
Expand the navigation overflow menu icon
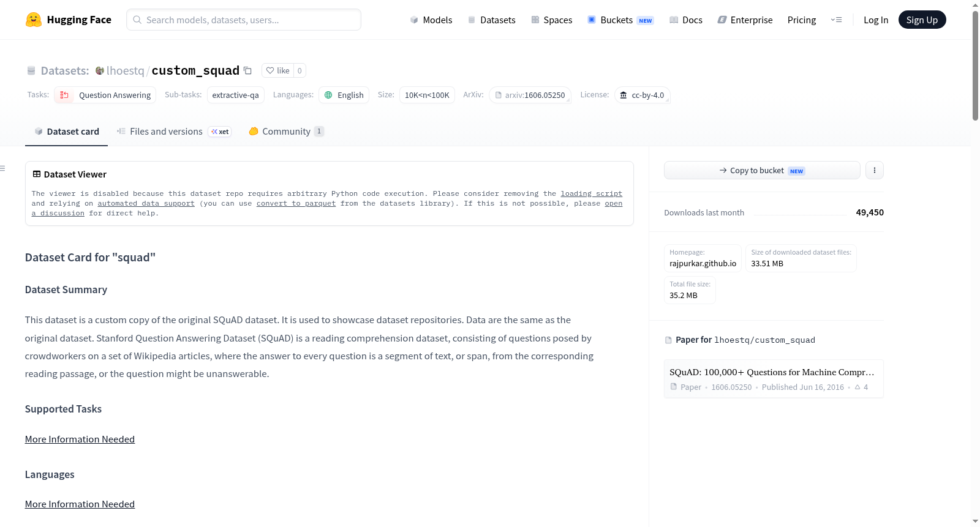836,20
